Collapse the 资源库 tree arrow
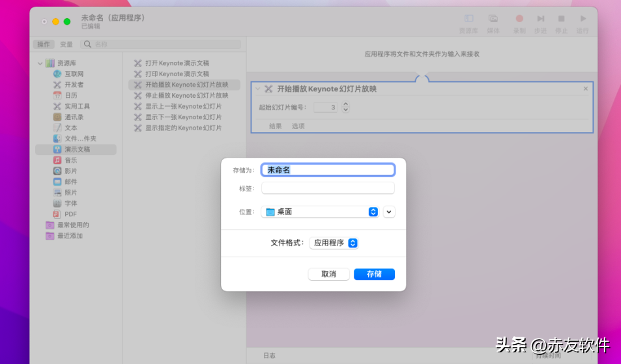This screenshot has width=621, height=364. 40,63
